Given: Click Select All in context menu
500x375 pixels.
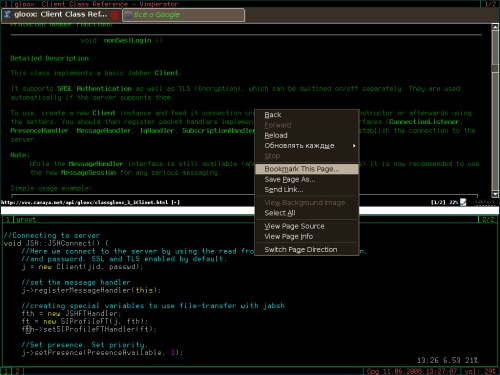Looking at the screenshot, I should pos(307,213).
